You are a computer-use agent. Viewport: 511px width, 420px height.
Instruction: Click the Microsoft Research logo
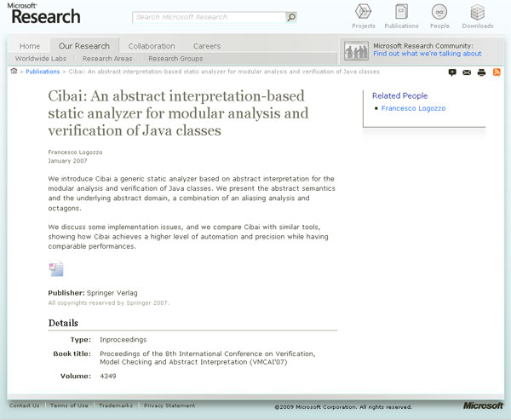pos(43,14)
